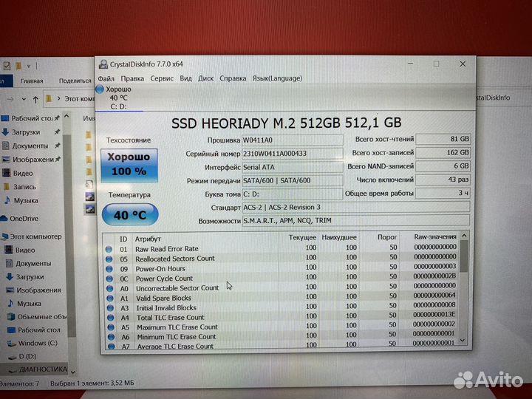
Task: Click the serial number field 2310W0411A000433
Action: 292,154
